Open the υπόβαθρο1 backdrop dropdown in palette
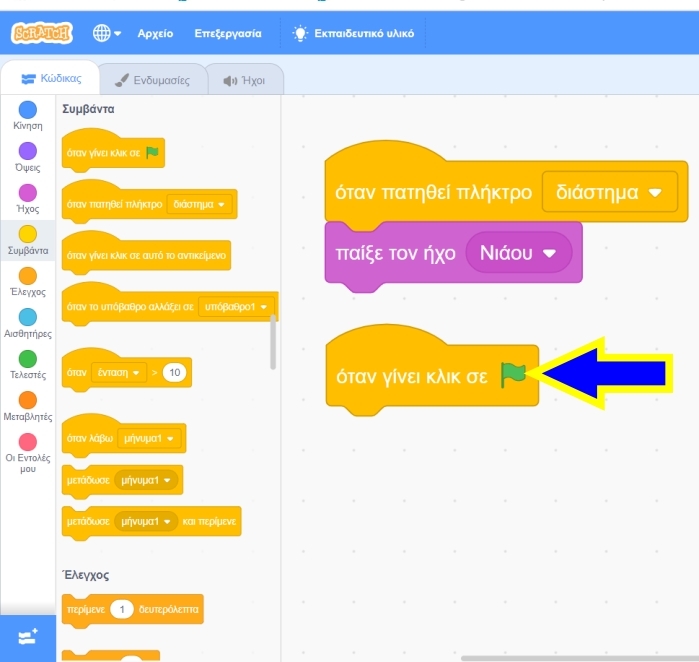The height and width of the screenshot is (662, 699). [x=236, y=307]
